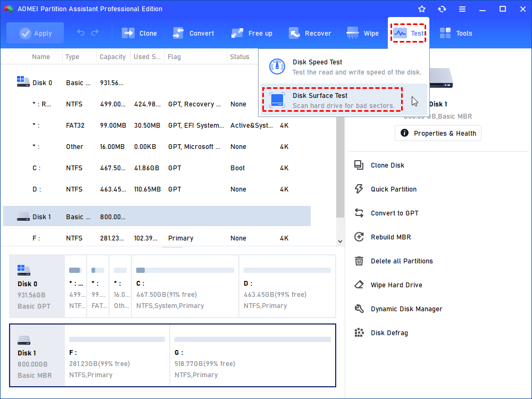Click the redo arrow icon
The height and width of the screenshot is (399, 532).
[95, 32]
